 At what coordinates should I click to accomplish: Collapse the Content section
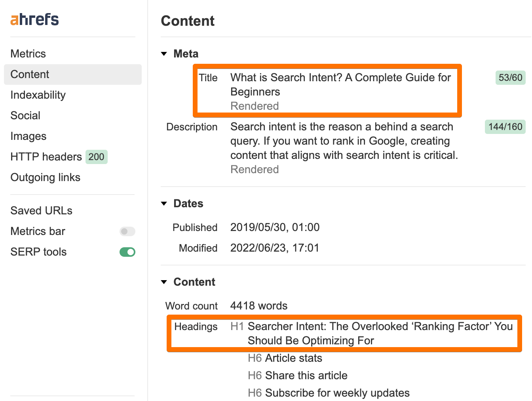point(164,282)
